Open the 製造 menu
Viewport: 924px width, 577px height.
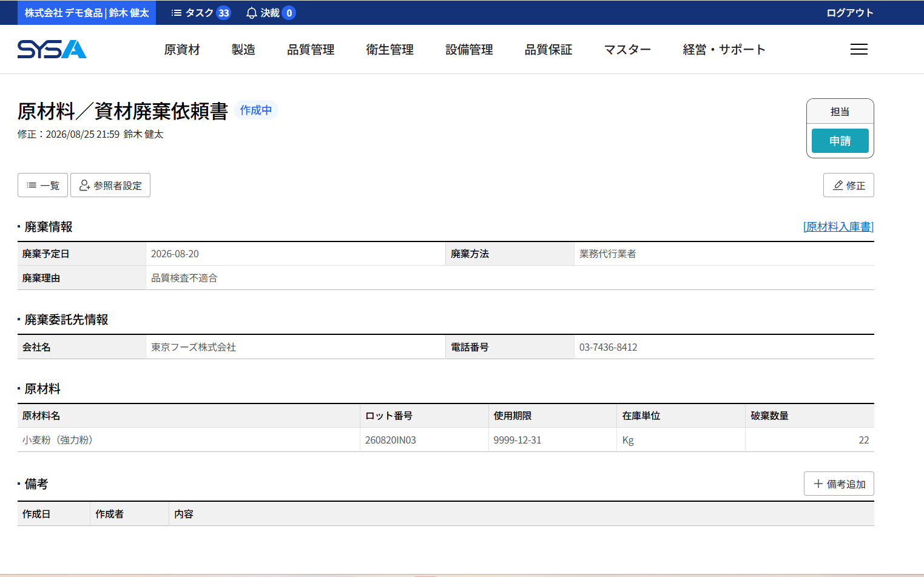point(243,50)
